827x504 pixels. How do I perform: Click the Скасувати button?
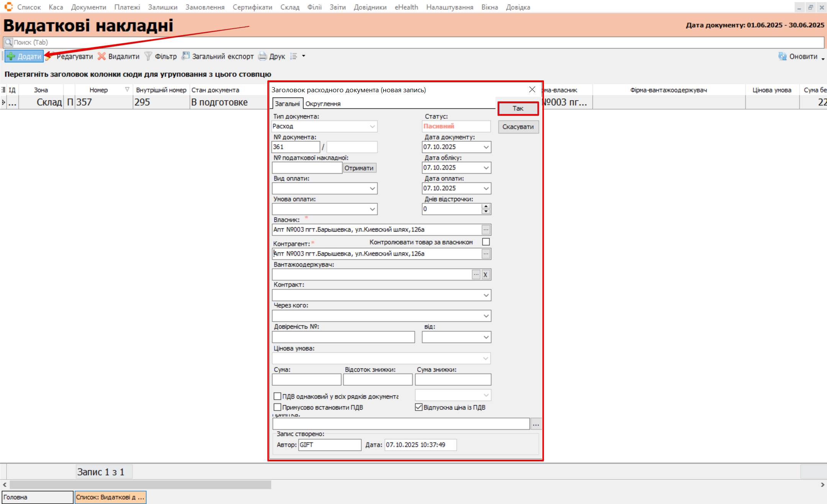point(518,127)
